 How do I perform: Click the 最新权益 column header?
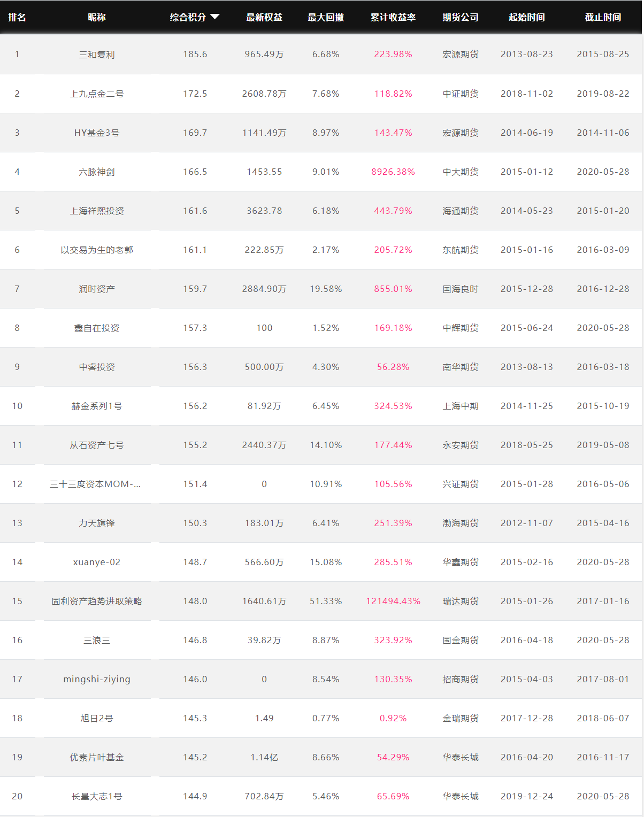pos(264,17)
